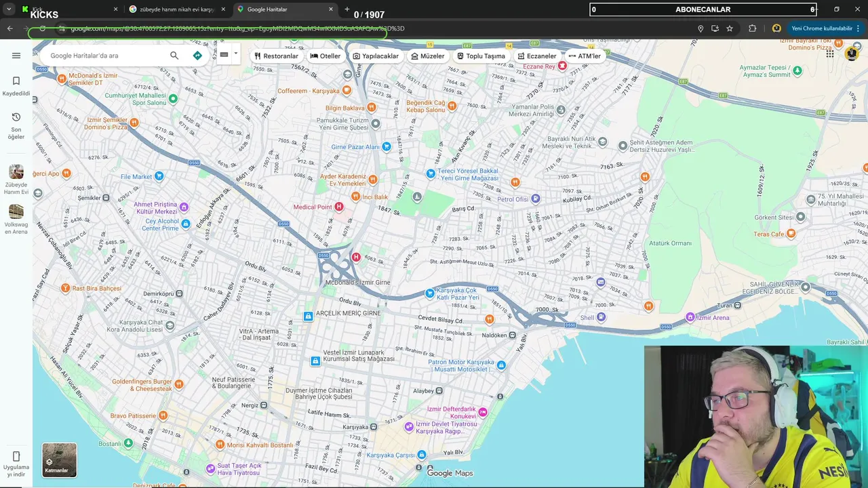This screenshot has width=868, height=488.
Task: Select the Rast Bira Bahçesi pin
Action: pyautogui.click(x=66, y=288)
